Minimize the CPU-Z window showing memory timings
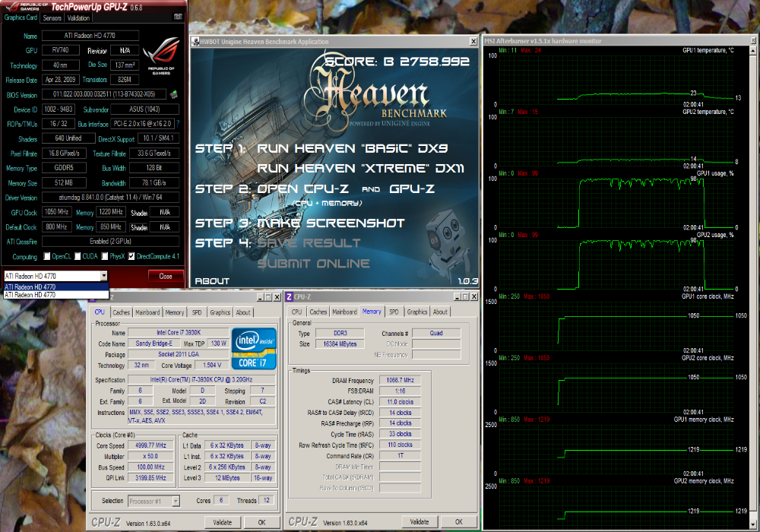This screenshot has height=532, width=760. point(458,296)
